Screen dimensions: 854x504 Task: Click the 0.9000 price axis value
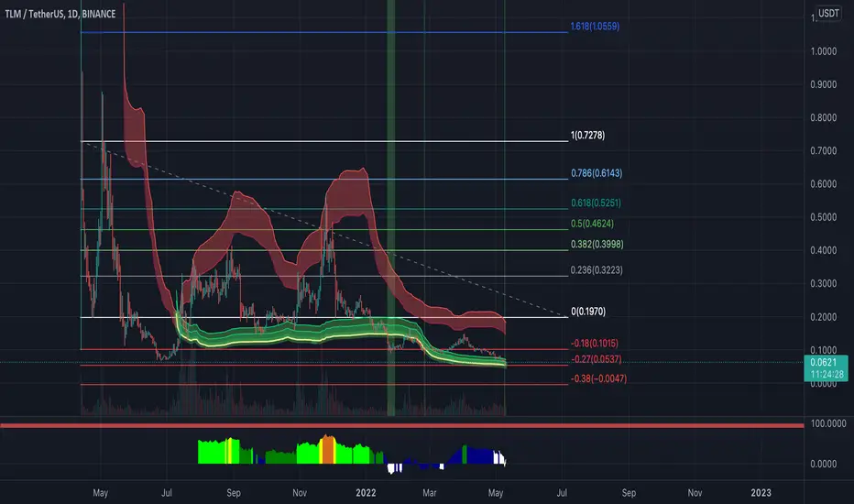(x=824, y=84)
